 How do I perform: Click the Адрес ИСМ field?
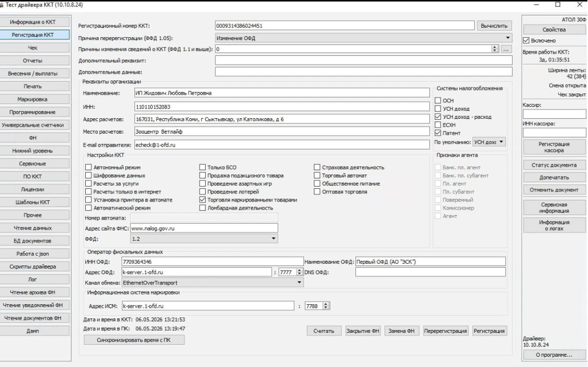208,306
